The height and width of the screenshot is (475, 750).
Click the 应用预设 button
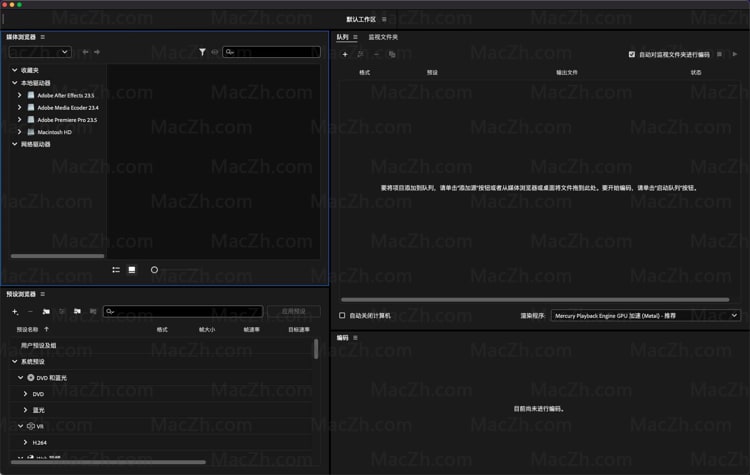click(294, 311)
